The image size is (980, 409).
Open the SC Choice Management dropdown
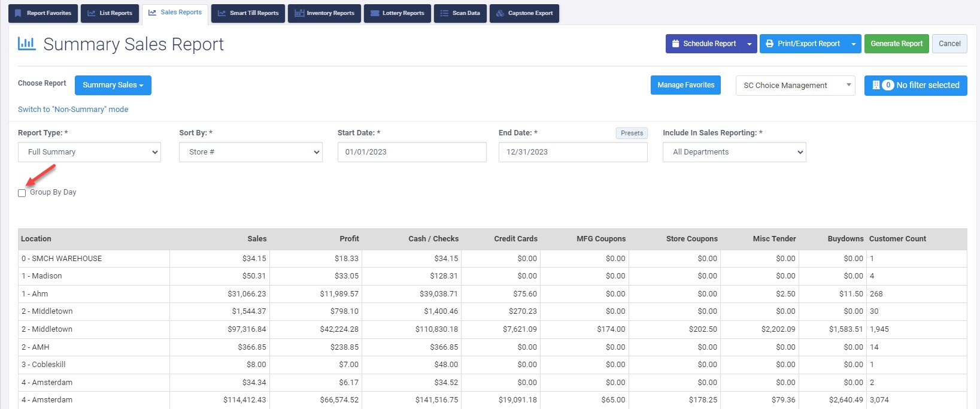pos(796,86)
